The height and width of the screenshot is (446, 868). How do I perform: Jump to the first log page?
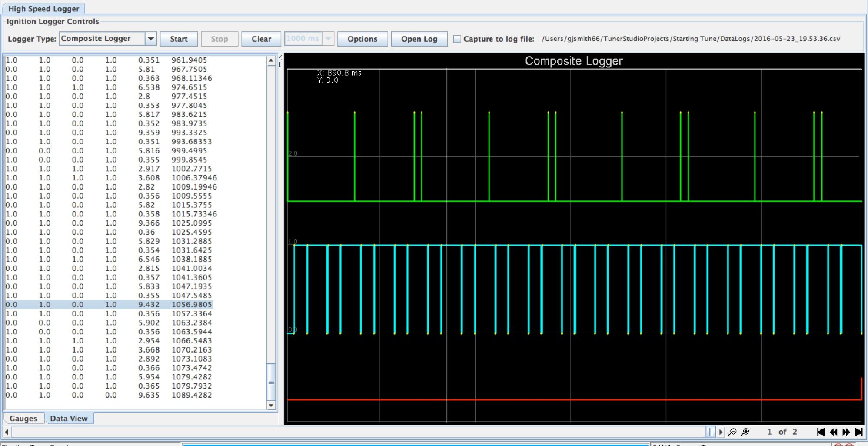[821, 432]
